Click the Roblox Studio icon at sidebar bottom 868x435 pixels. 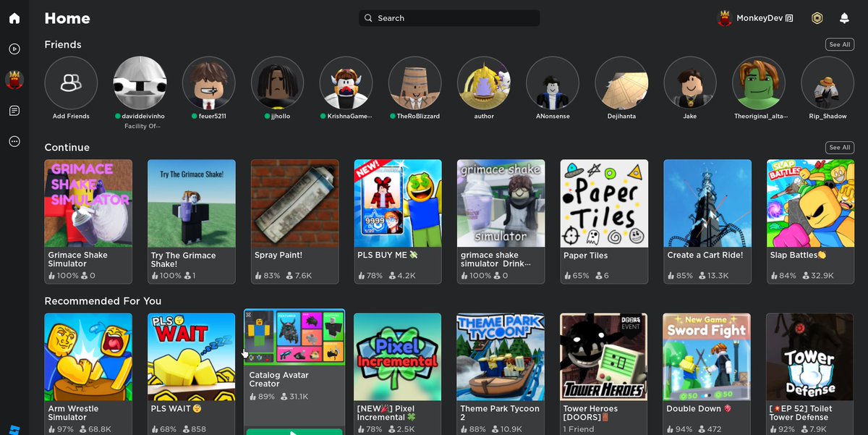tap(14, 429)
